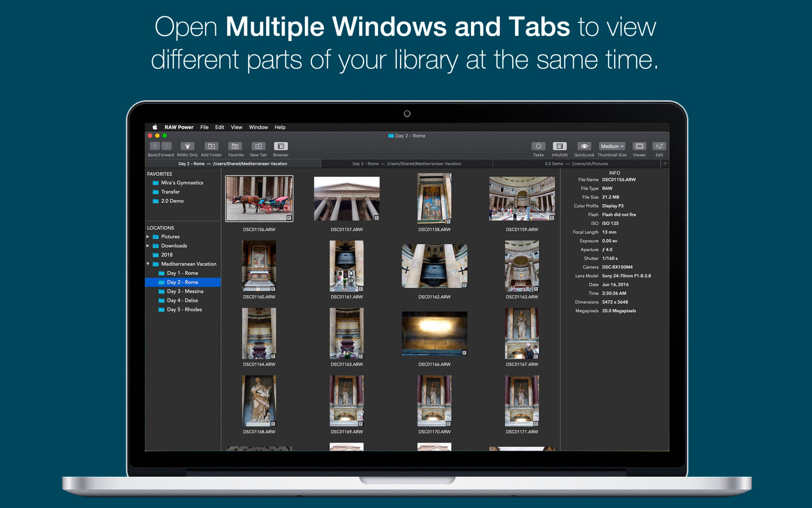
Task: Add a tab with plus button
Action: (x=665, y=164)
